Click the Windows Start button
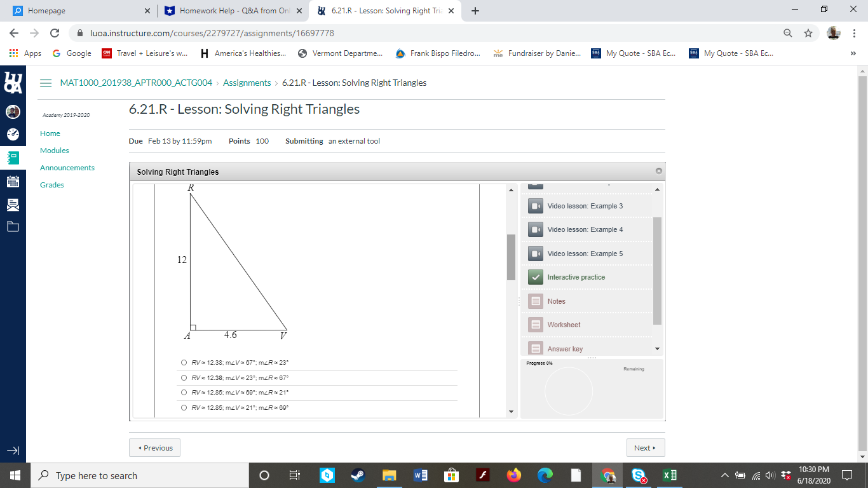Image resolution: width=868 pixels, height=488 pixels. coord(15,475)
